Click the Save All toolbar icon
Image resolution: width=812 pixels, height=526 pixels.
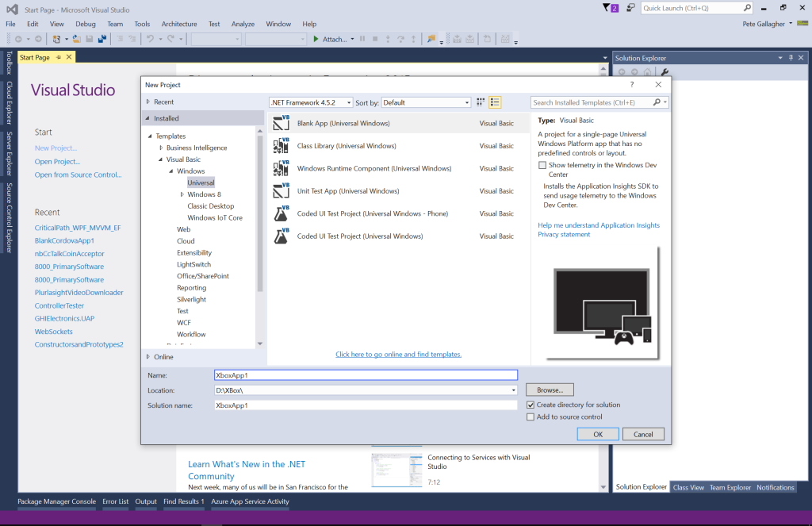pyautogui.click(x=102, y=39)
